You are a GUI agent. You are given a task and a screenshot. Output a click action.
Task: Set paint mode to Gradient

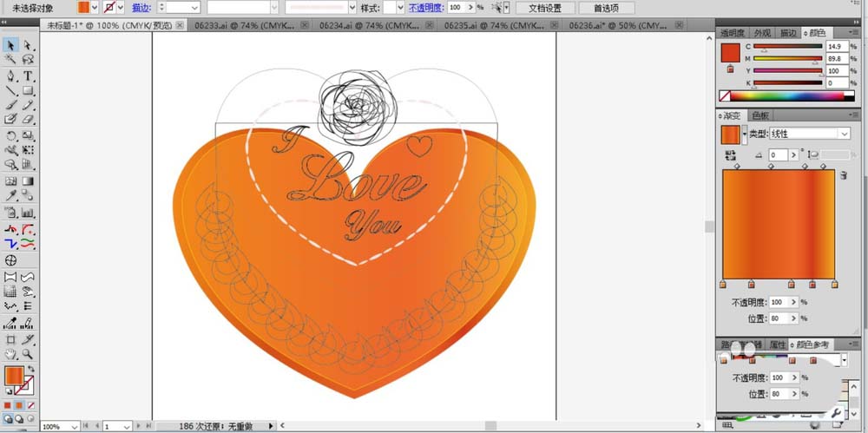[x=19, y=405]
